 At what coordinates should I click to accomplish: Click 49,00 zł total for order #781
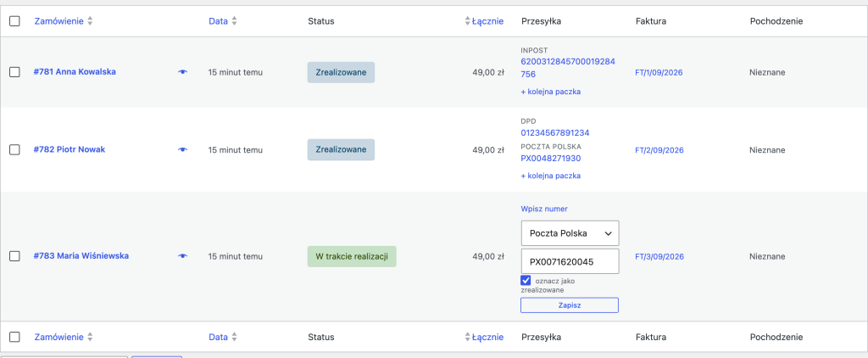(x=487, y=73)
